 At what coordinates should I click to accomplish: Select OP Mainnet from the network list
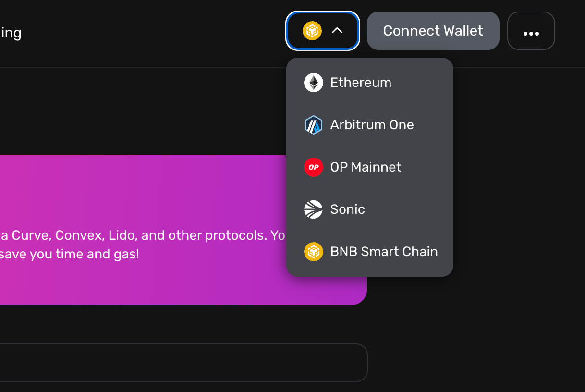[x=366, y=167]
